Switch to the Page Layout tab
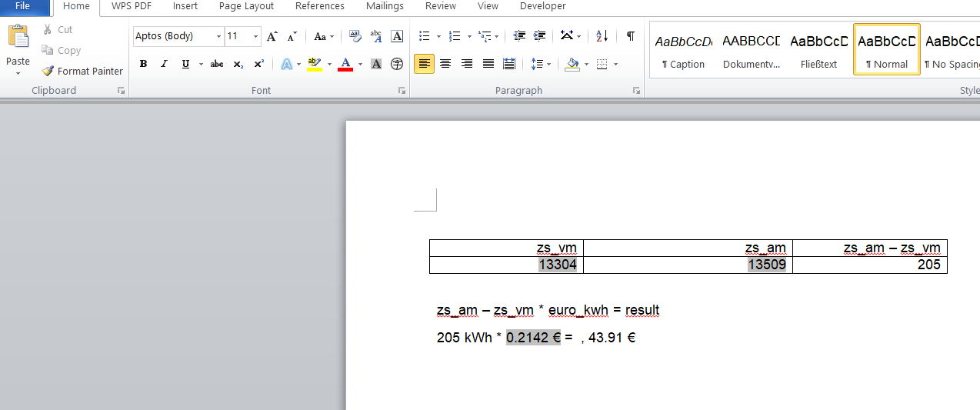Screen dimensions: 980x410 tap(246, 6)
